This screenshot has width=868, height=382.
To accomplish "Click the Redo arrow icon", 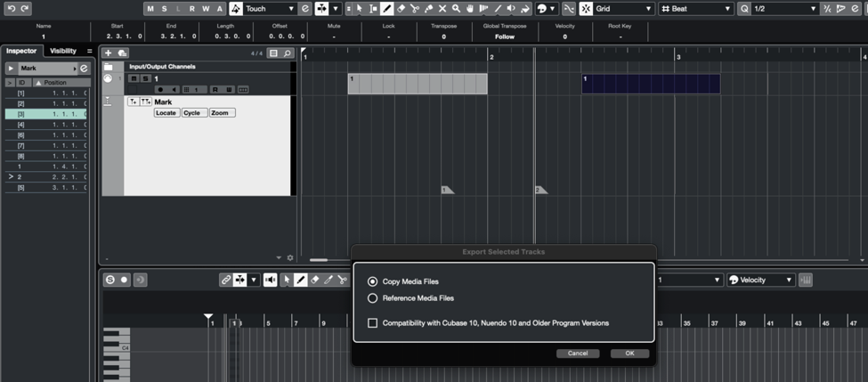I will pos(25,8).
